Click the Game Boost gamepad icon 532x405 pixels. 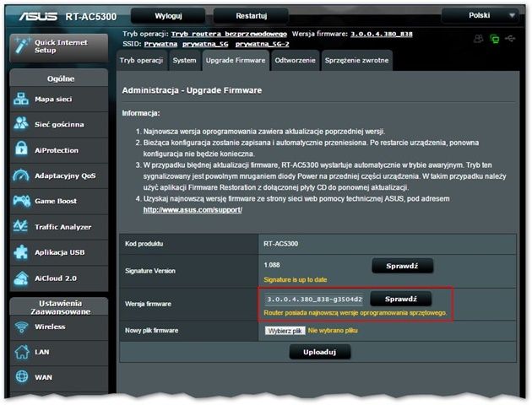pyautogui.click(x=21, y=201)
